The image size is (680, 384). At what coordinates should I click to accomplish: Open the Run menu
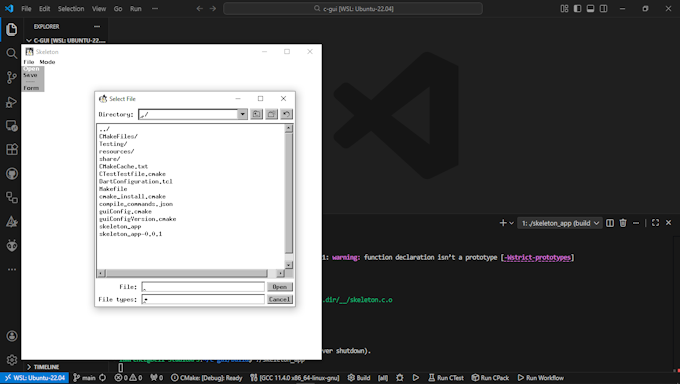click(x=136, y=9)
